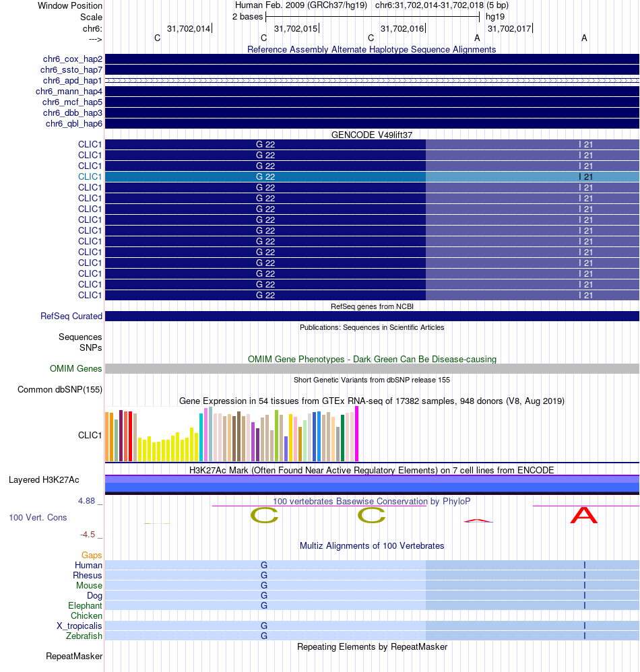Click the RepeatMasker track label
Image resolution: width=640 pixels, height=672 pixels.
[74, 656]
